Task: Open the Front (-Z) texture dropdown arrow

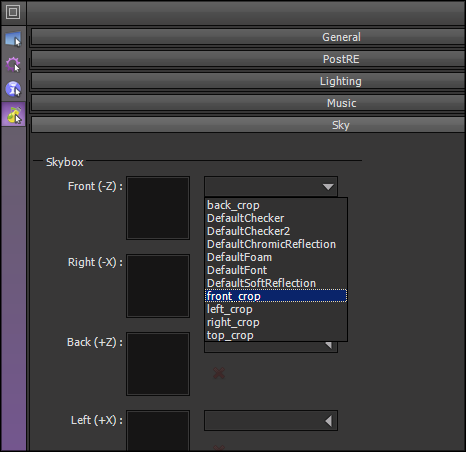Action: click(x=328, y=186)
